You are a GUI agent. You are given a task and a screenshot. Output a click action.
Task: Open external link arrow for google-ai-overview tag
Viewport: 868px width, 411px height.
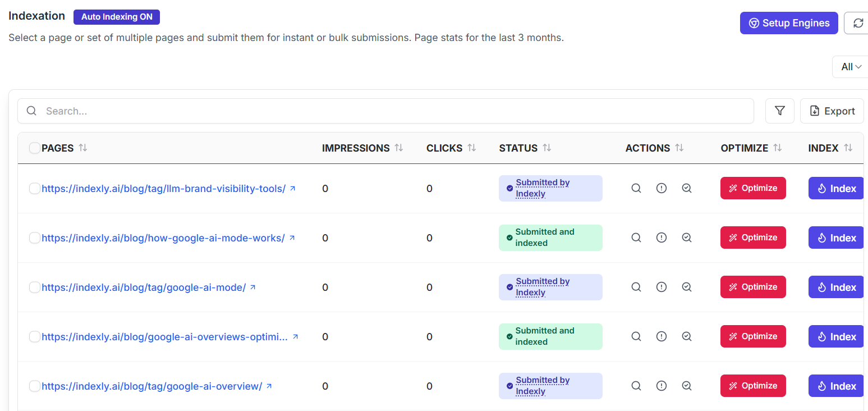pyautogui.click(x=269, y=386)
